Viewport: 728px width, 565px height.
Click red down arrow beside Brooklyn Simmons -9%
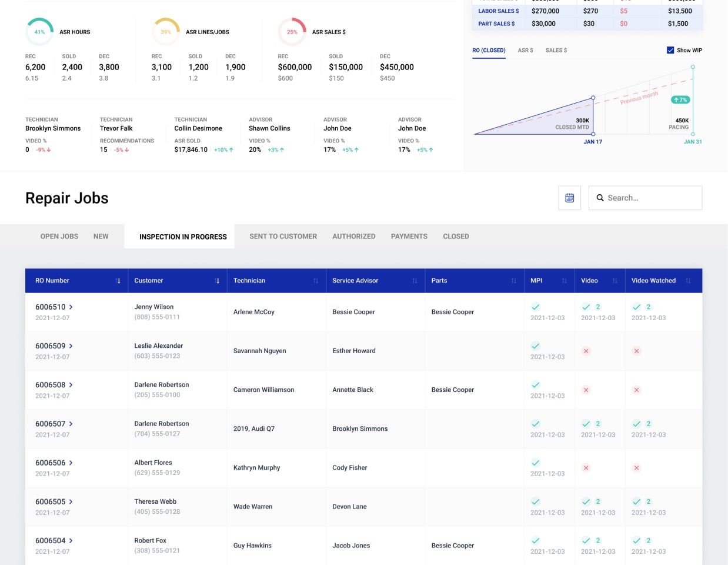pyautogui.click(x=49, y=150)
